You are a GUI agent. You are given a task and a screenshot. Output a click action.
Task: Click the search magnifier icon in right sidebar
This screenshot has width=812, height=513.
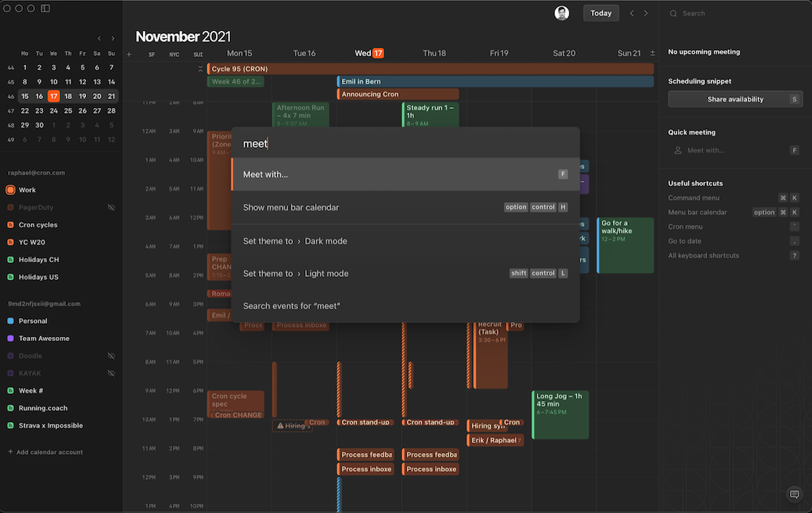(x=672, y=13)
